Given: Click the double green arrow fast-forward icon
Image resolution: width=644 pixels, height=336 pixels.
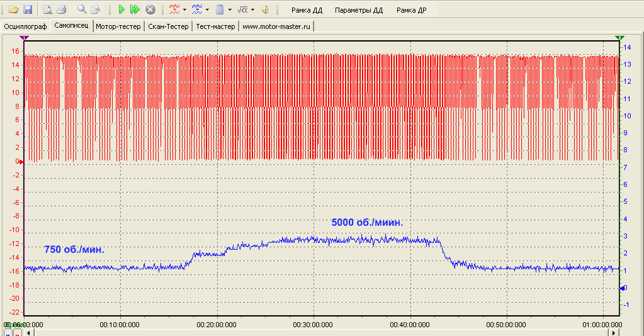Looking at the screenshot, I should click(135, 9).
